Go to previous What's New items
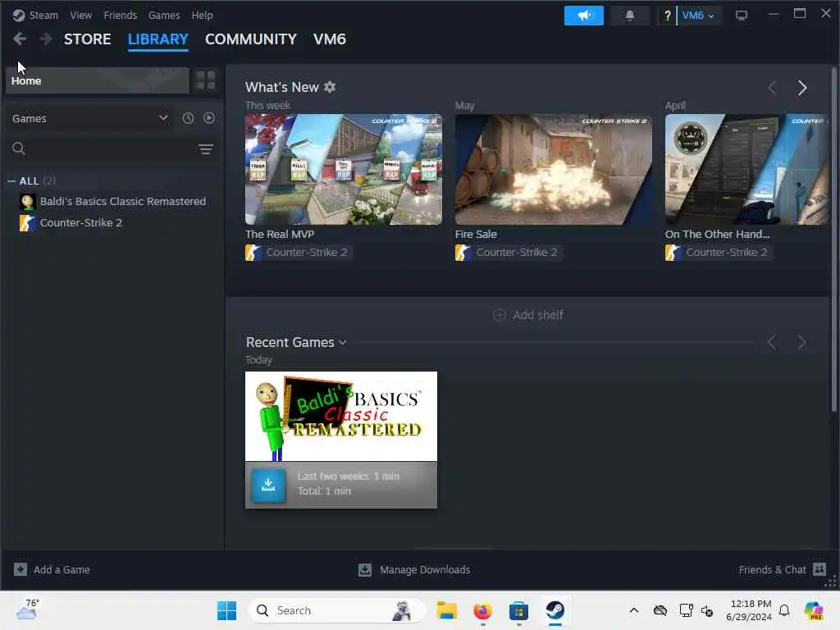 click(772, 88)
